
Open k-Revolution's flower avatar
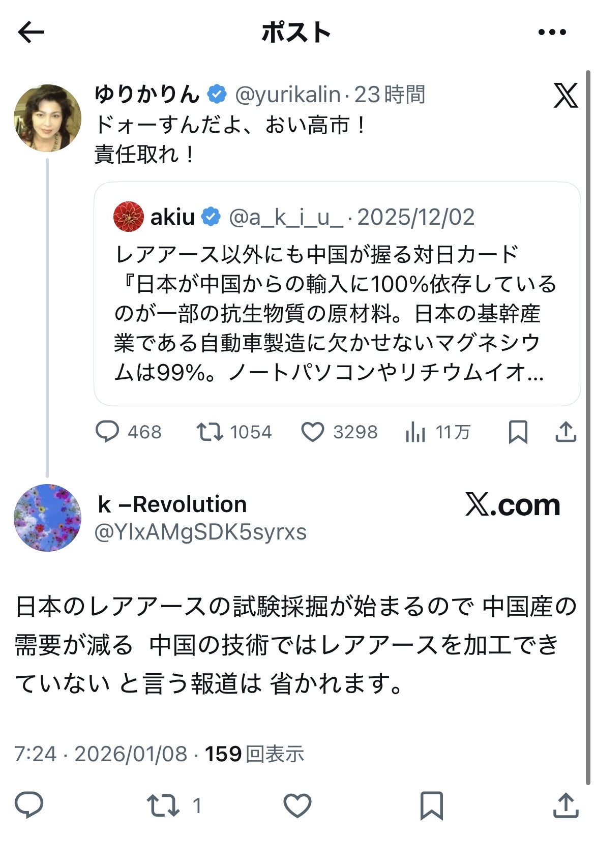pyautogui.click(x=47, y=518)
